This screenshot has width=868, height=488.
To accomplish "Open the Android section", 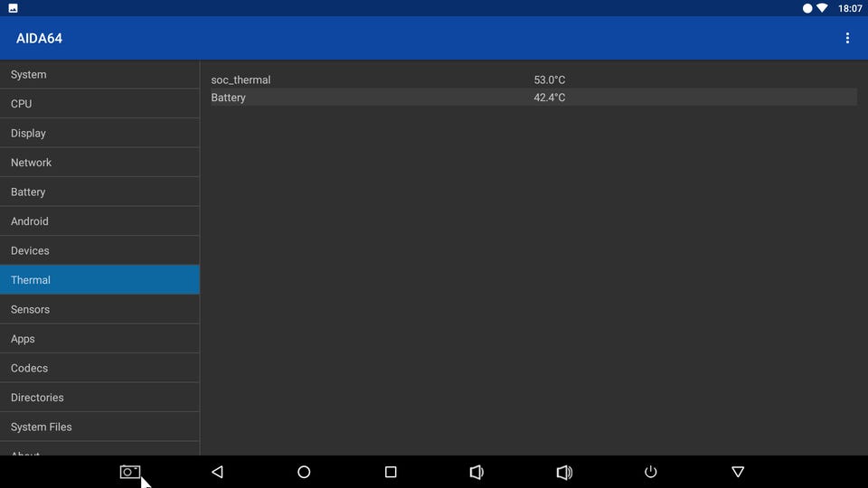I will pyautogui.click(x=99, y=221).
